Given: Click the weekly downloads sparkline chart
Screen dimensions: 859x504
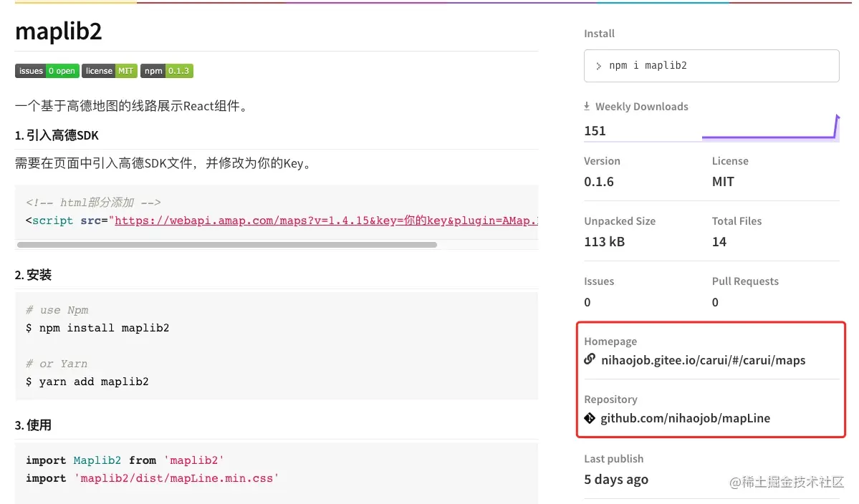Looking at the screenshot, I should point(770,127).
